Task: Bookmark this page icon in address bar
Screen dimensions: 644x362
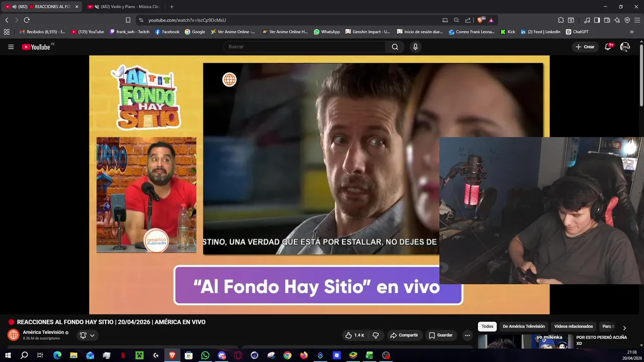Action: click(x=128, y=20)
